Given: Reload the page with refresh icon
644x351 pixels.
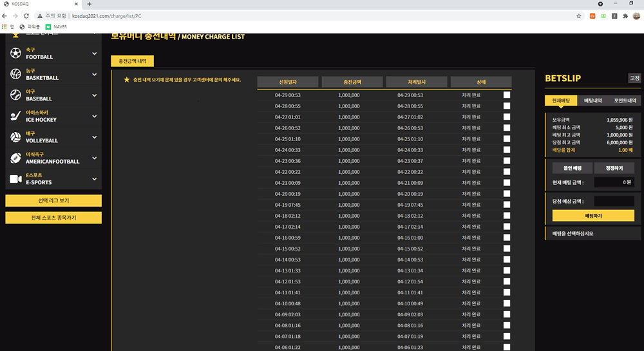Looking at the screenshot, I should [26, 16].
